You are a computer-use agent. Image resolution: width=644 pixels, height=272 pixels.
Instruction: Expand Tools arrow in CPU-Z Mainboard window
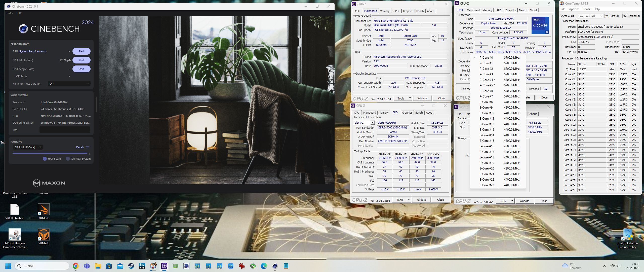[410, 98]
